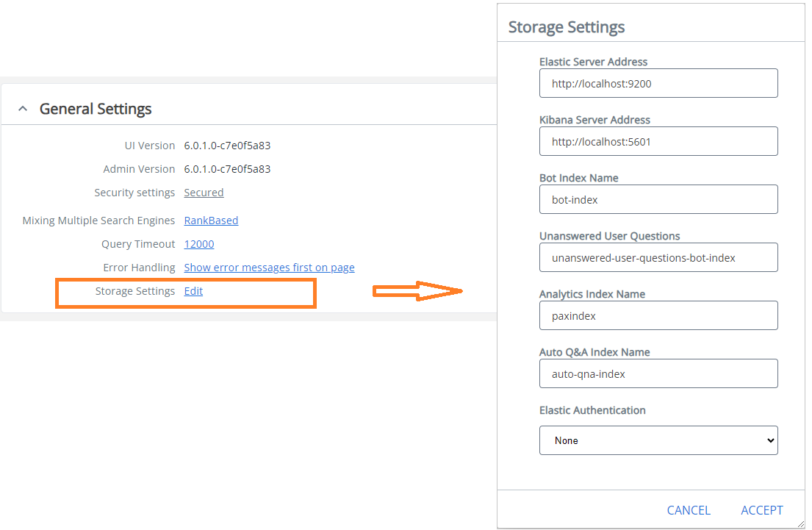Click the Unanswered User Questions text box
Screen dimensions: 812x530
coord(658,257)
